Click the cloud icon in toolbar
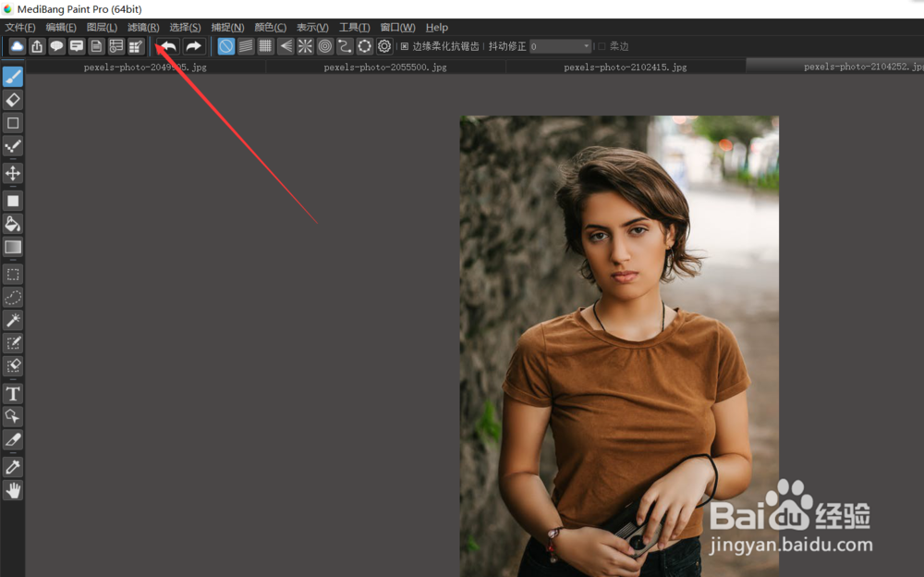 coord(17,46)
